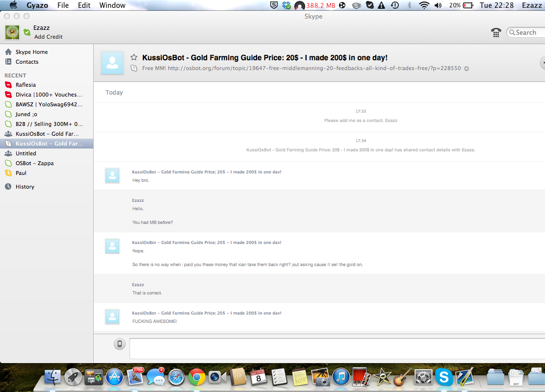
Task: Open System Preferences from the dock
Action: tap(423, 377)
